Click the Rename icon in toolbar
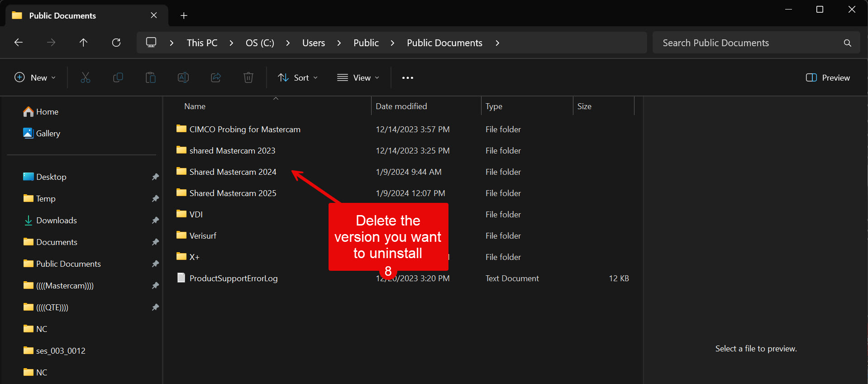Screen dimensions: 868x384 pyautogui.click(x=183, y=77)
